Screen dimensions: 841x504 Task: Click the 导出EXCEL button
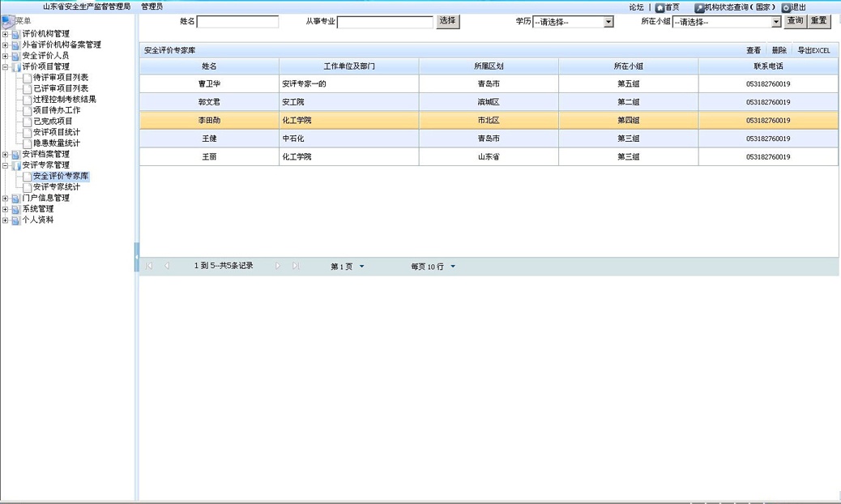point(816,49)
